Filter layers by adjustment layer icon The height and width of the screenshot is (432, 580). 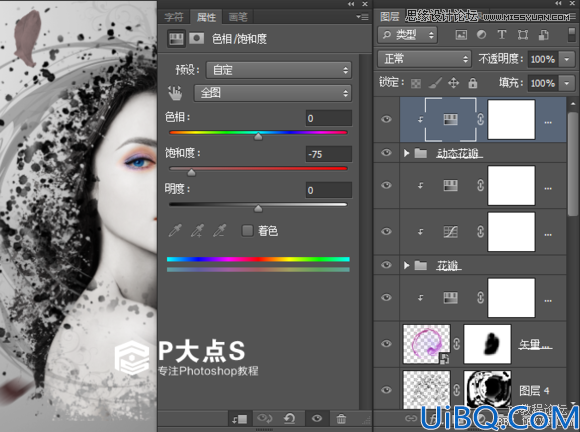[481, 35]
